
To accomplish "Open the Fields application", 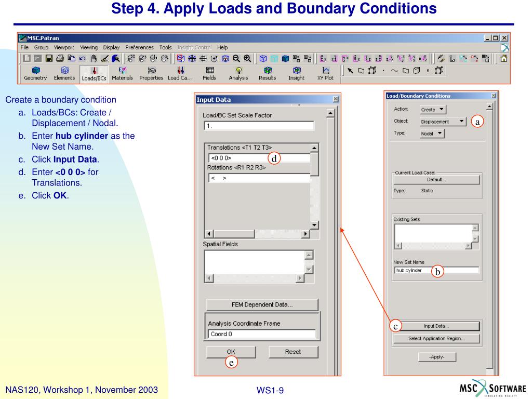I will 209,74.
